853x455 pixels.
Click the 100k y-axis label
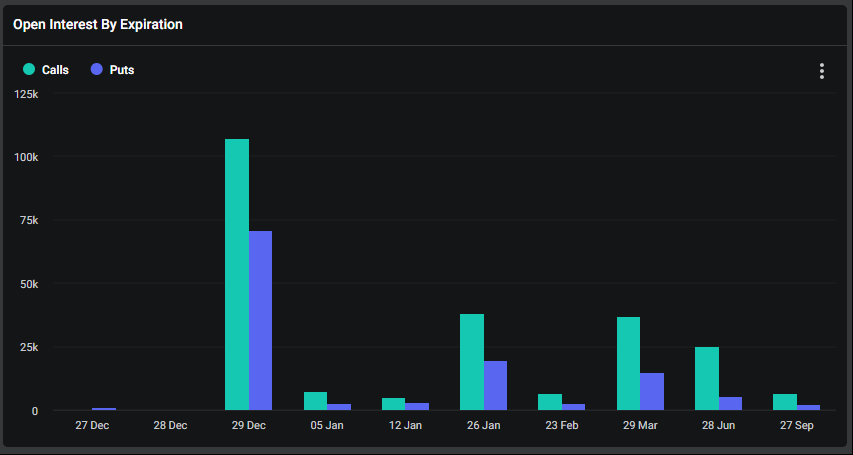27,157
